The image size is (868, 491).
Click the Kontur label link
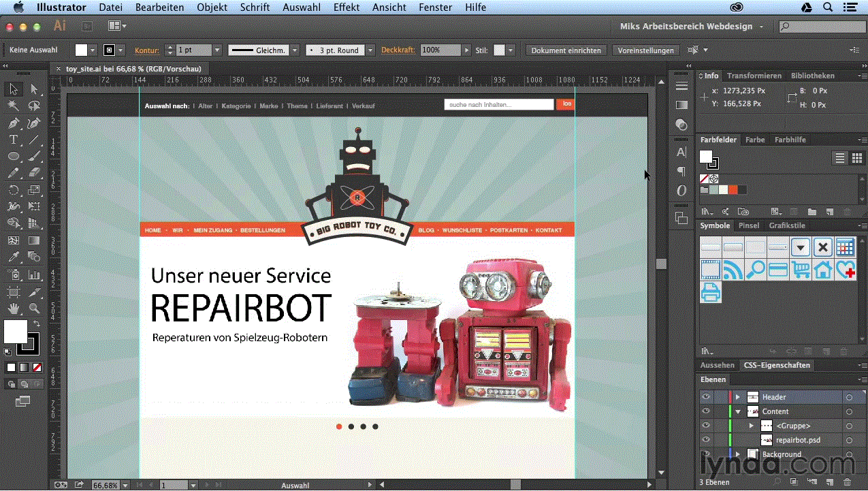(146, 50)
